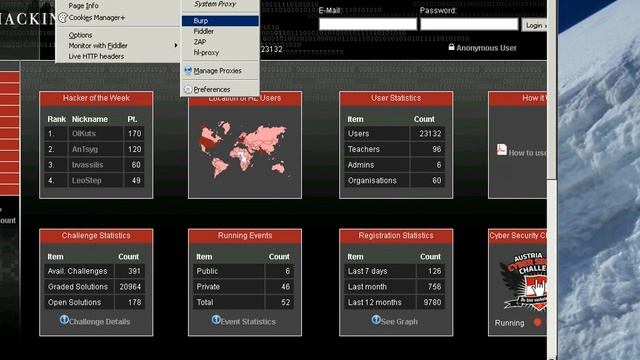Click the Cookies Manager+ icon

tap(62, 18)
